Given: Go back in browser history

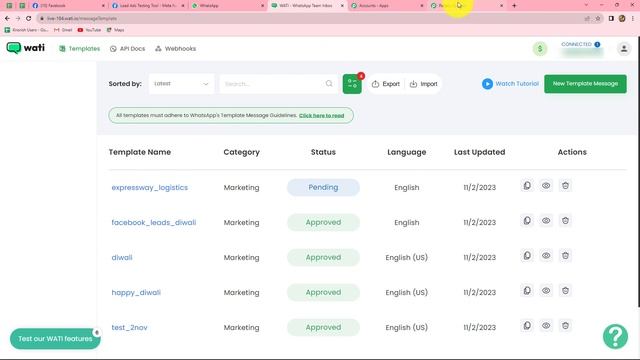Looking at the screenshot, I should tap(7, 18).
